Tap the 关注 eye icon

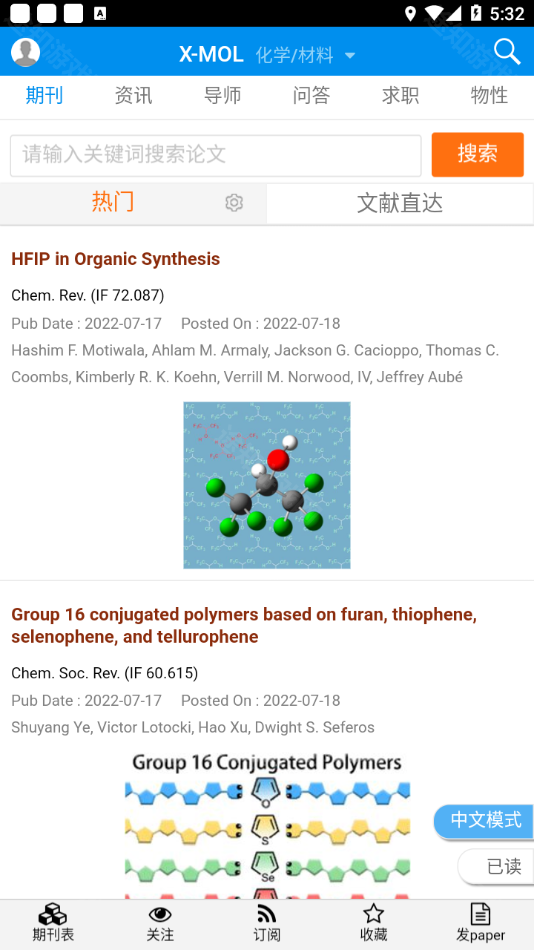(x=160, y=914)
